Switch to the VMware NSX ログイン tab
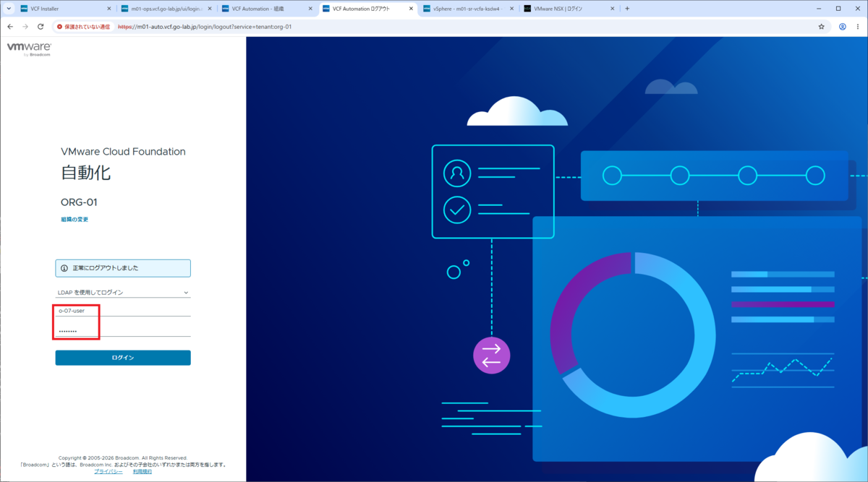Viewport: 868px width, 482px height. click(569, 9)
